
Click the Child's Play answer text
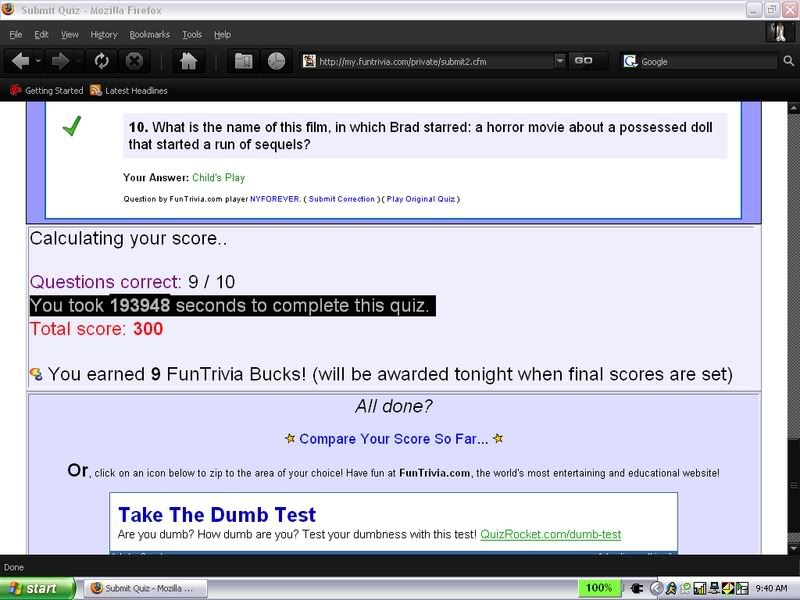point(218,178)
